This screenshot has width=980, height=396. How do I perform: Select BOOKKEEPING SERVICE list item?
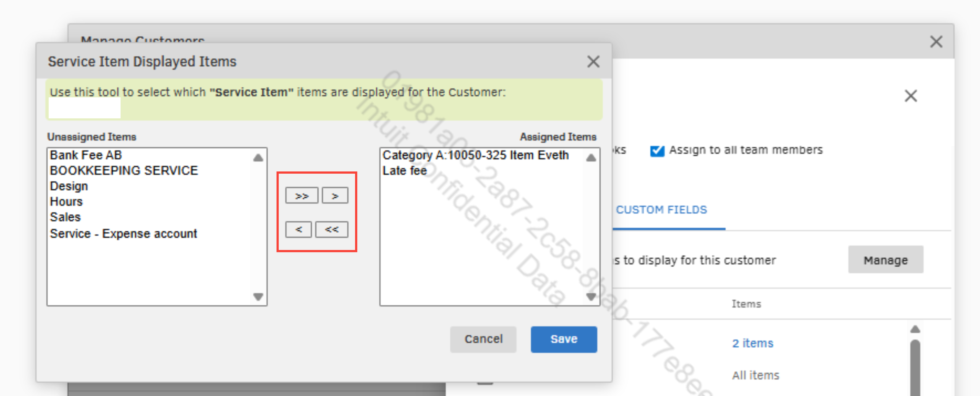click(x=124, y=170)
